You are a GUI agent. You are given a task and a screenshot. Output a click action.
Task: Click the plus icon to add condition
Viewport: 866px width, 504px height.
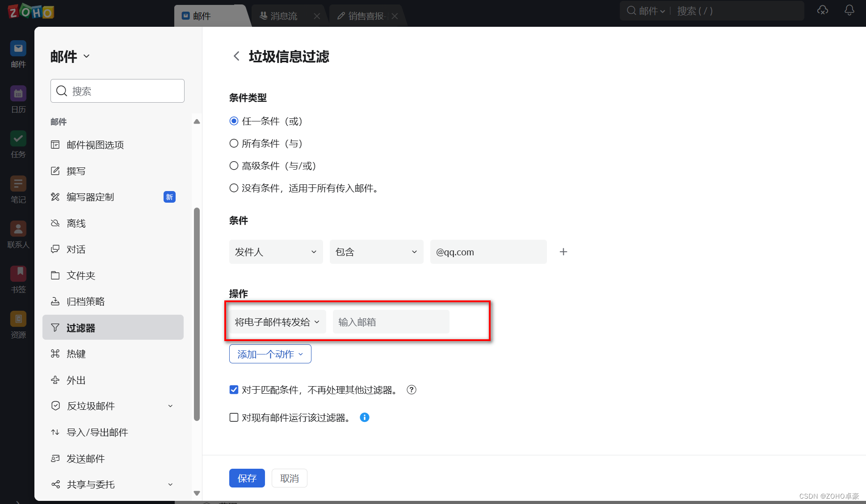[563, 252]
